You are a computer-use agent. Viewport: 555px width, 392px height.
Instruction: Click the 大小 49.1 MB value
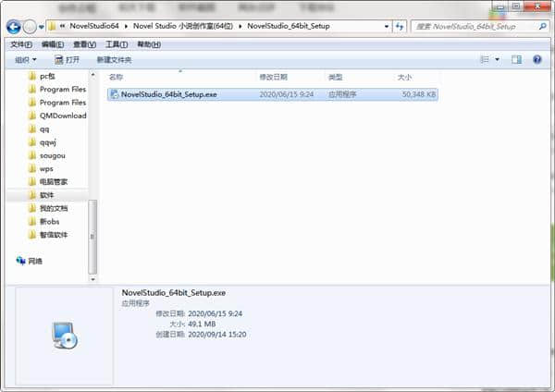[202, 325]
